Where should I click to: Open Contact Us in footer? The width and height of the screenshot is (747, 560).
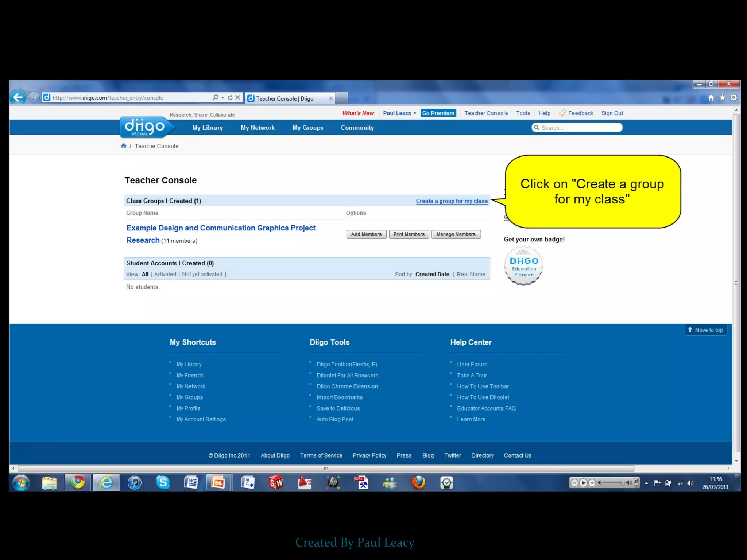518,455
